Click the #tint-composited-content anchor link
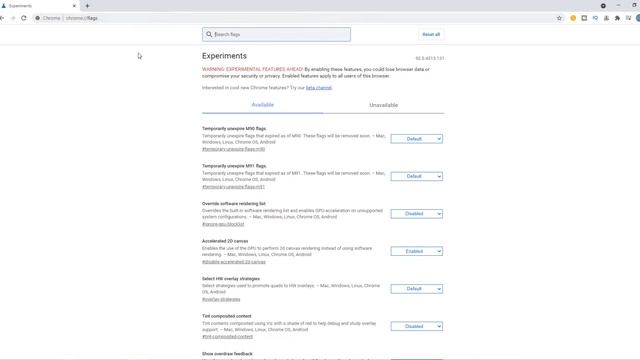Screen dimensions: 640x360 pyautogui.click(x=227, y=337)
